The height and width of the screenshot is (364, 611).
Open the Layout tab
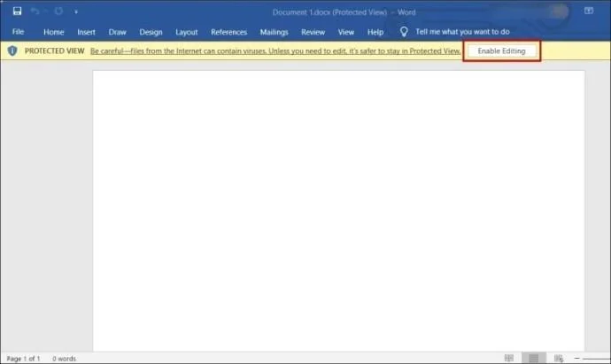(187, 32)
